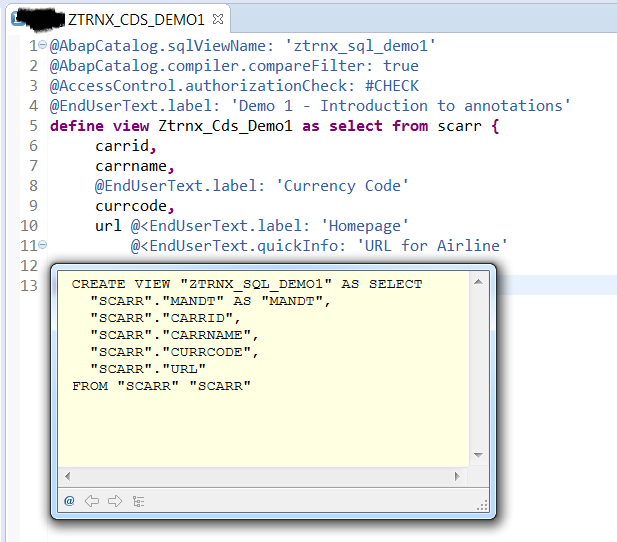617x542 pixels.
Task: Click the forward arrow in the popup toolbar
Action: (x=115, y=501)
